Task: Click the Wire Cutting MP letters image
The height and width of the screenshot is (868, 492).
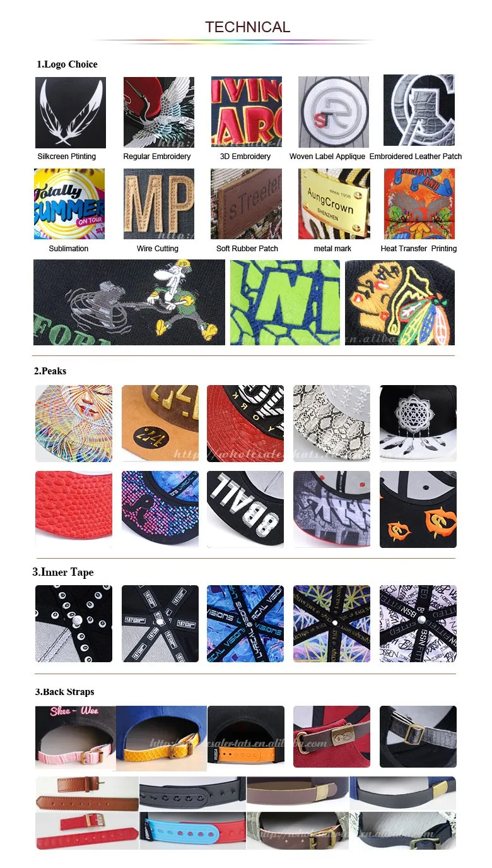Action: pos(158,204)
